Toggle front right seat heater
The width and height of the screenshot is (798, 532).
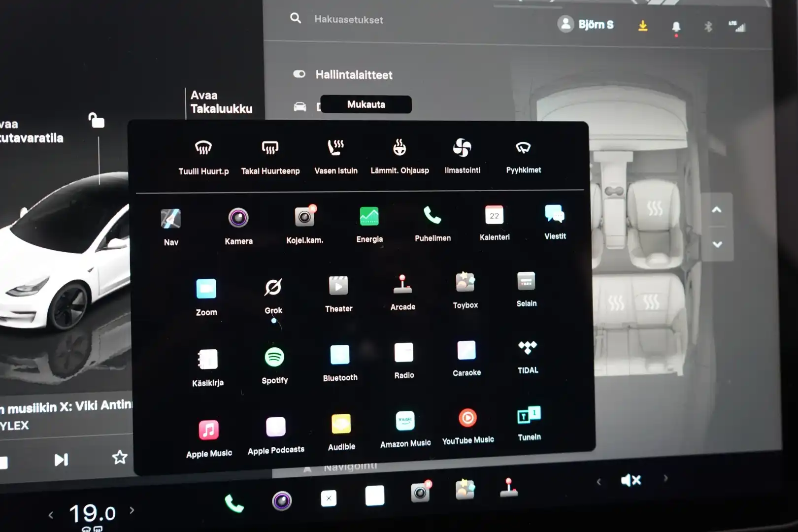point(655,209)
